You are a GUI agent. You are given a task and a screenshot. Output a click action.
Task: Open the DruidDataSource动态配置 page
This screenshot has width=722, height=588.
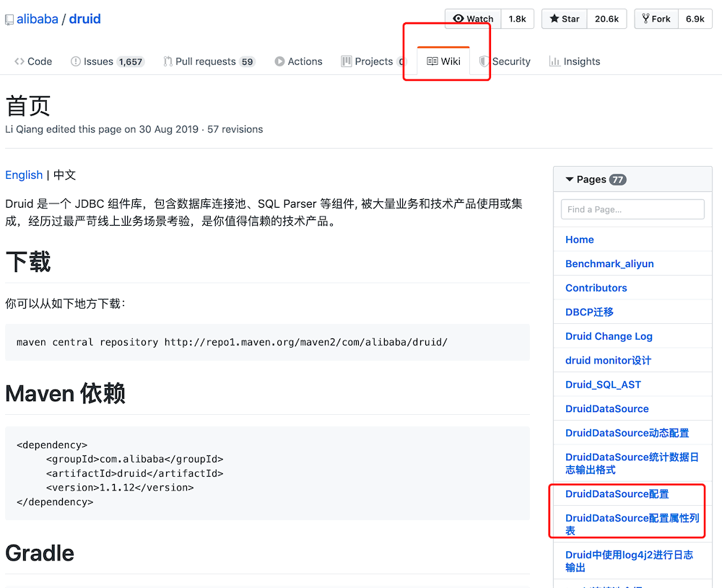coord(627,433)
